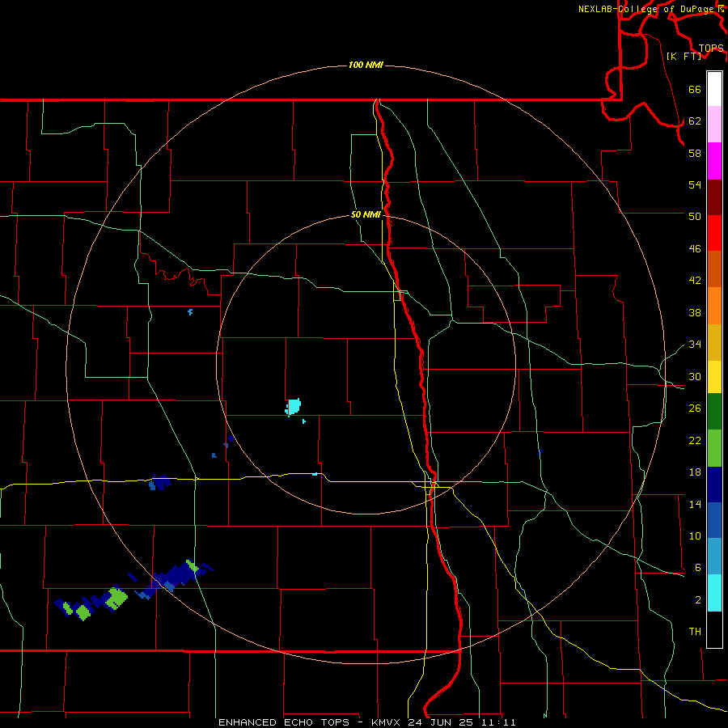Viewport: 728px width, 728px height.
Task: Click the '50' legend value
Action: pyautogui.click(x=695, y=217)
